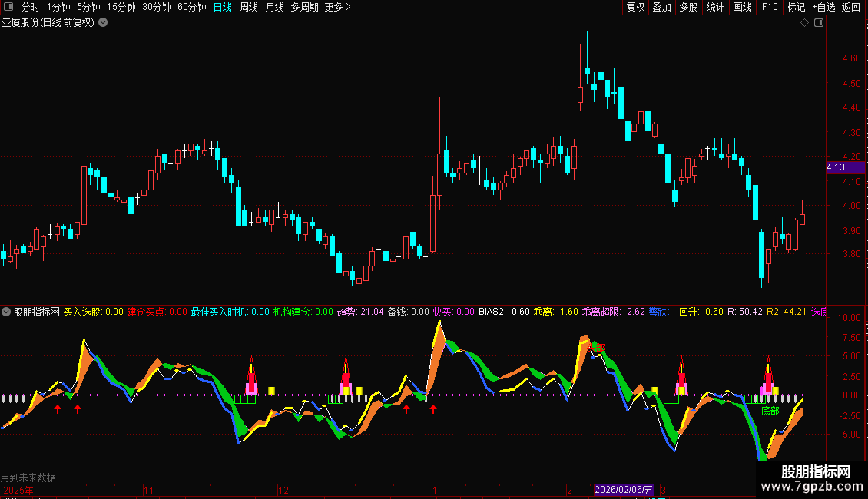Click the 亚厦股份(日线.前复权) chart title
The width and height of the screenshot is (868, 499).
[x=48, y=23]
